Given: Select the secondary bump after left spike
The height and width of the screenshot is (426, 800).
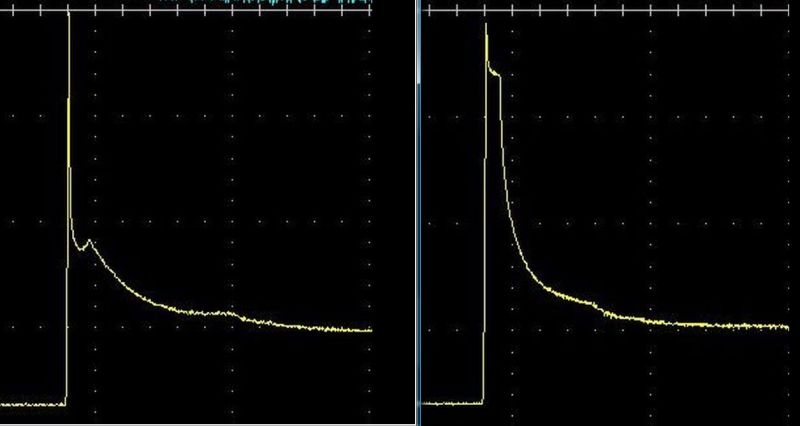Looking at the screenshot, I should point(89,241).
